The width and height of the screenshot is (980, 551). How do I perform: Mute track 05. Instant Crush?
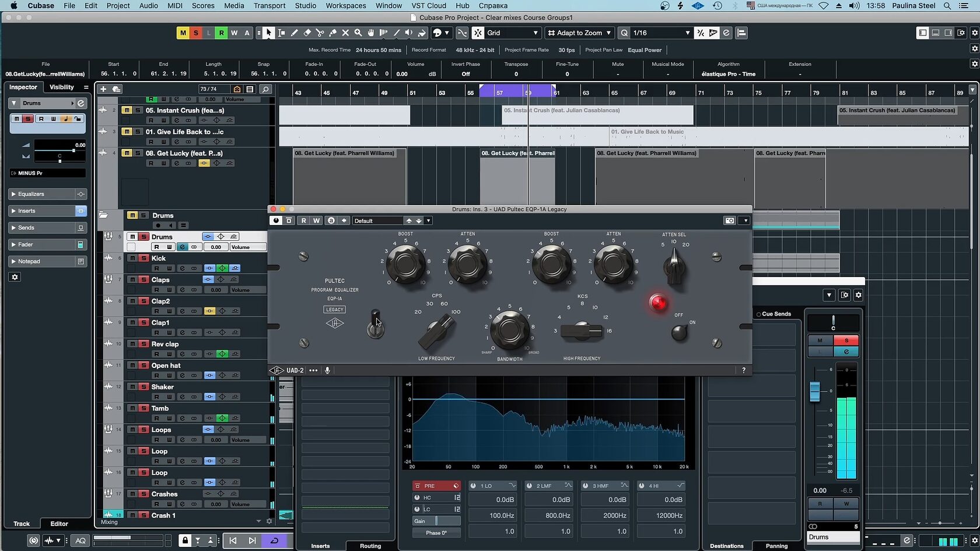tap(126, 110)
